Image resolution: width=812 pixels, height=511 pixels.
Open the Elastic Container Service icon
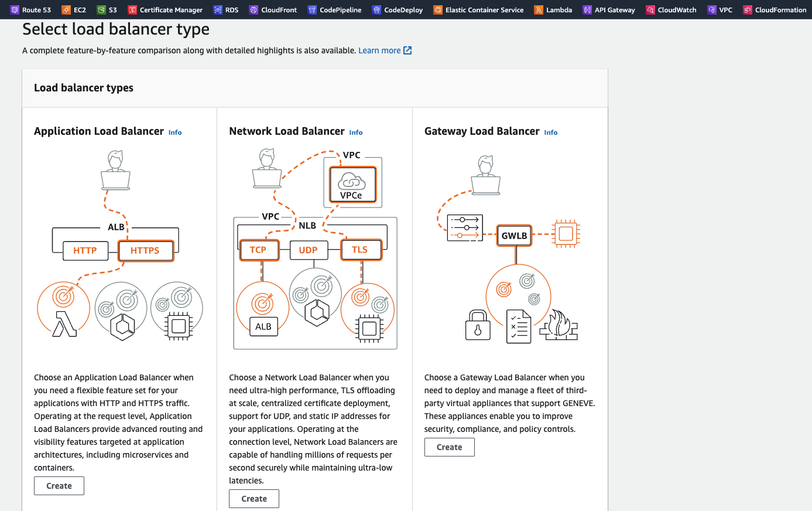438,10
